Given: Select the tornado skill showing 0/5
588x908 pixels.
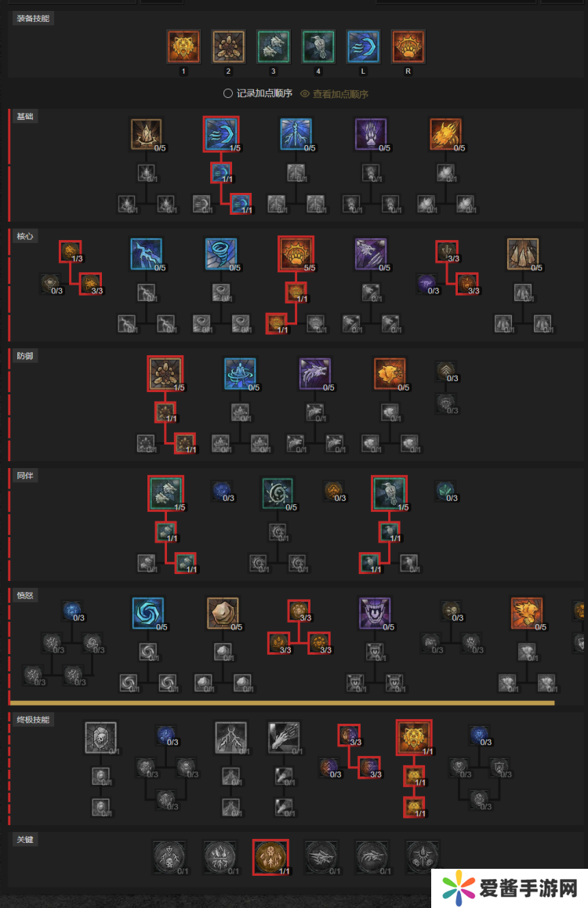Looking at the screenshot, I should [221, 254].
